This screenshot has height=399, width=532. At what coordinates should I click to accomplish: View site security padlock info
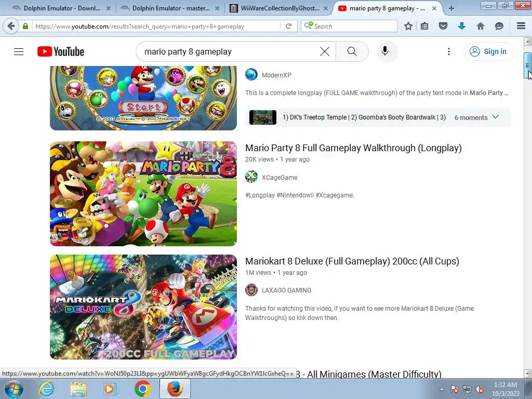[x=25, y=26]
